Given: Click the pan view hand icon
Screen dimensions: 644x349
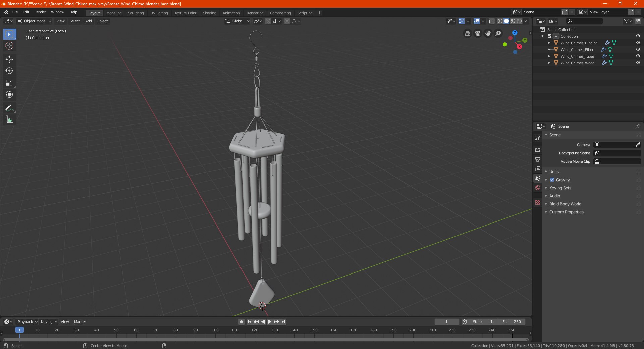Looking at the screenshot, I should click(x=488, y=33).
